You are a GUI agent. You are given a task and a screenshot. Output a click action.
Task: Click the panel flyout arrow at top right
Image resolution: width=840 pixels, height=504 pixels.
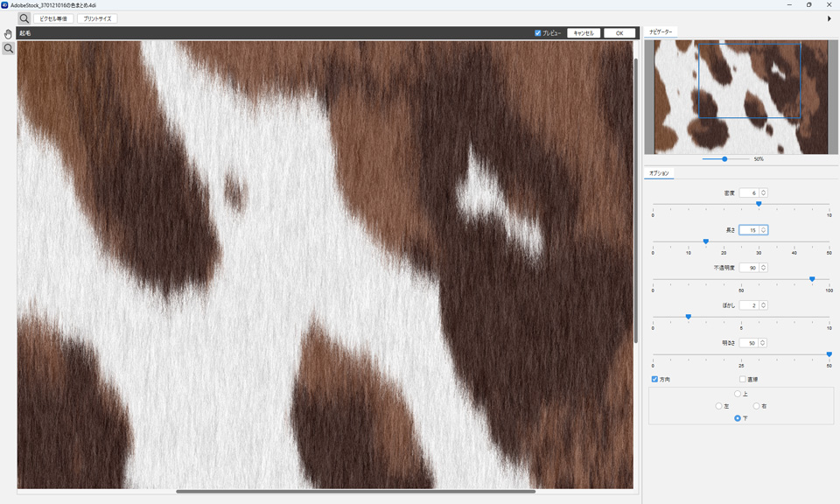[829, 18]
